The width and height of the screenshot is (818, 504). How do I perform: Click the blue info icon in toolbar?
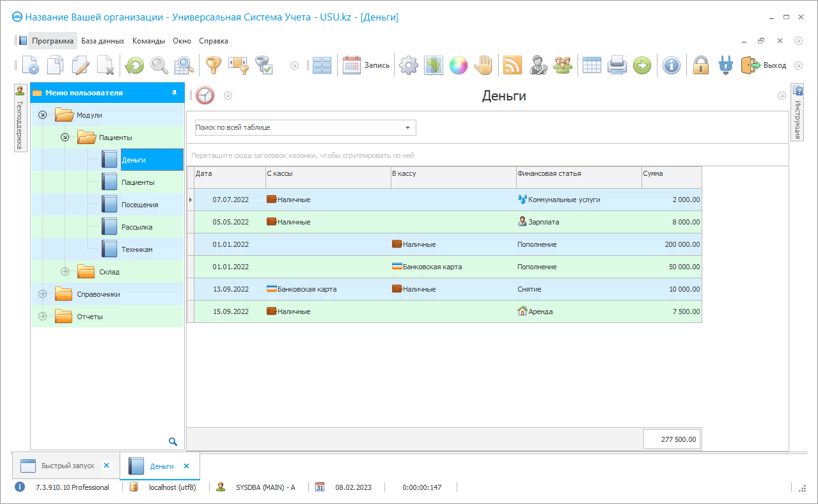(x=671, y=65)
